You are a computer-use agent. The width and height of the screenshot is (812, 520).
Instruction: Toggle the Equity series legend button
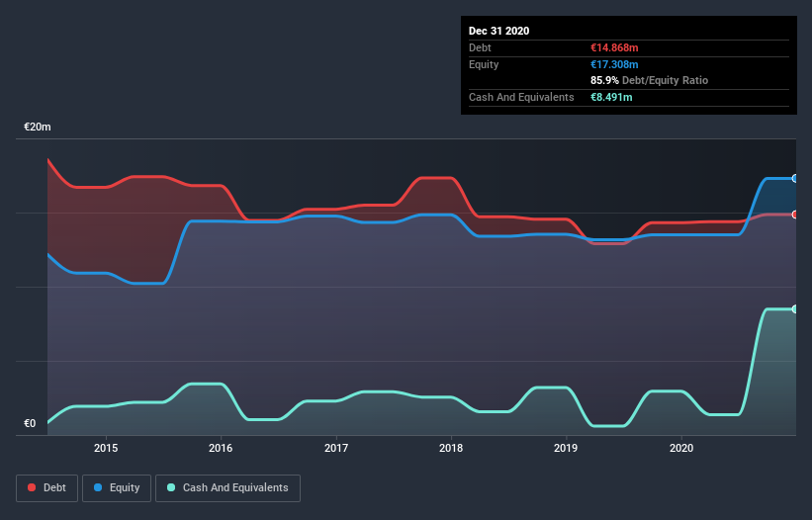[117, 488]
